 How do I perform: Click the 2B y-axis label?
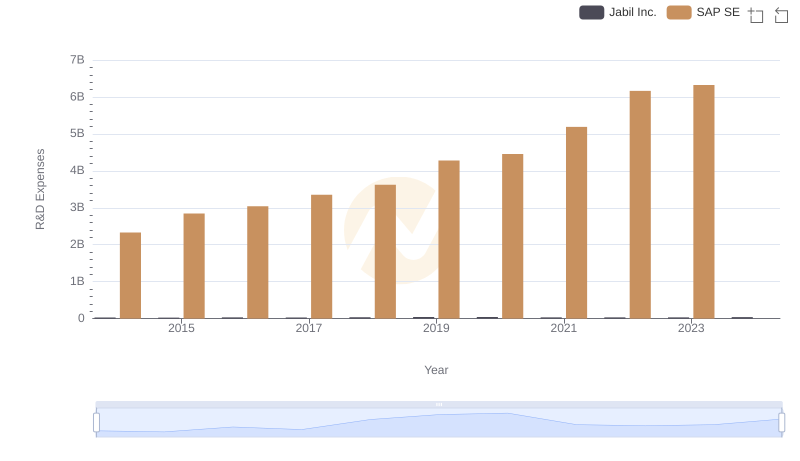tap(77, 244)
